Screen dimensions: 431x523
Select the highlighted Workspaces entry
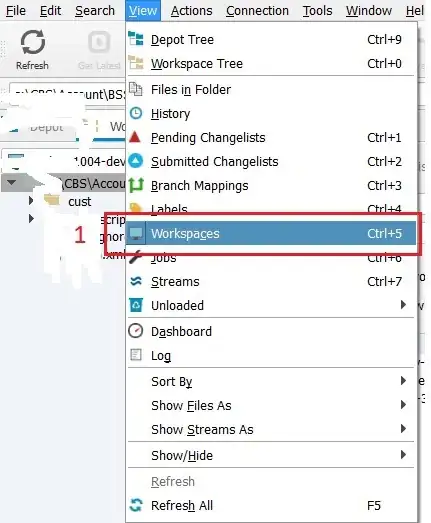[x=271, y=233]
